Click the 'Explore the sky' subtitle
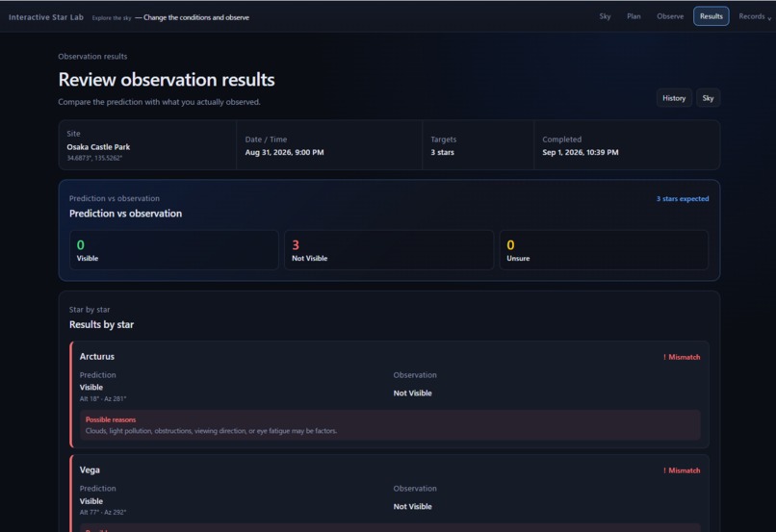This screenshot has height=532, width=776. (112, 18)
